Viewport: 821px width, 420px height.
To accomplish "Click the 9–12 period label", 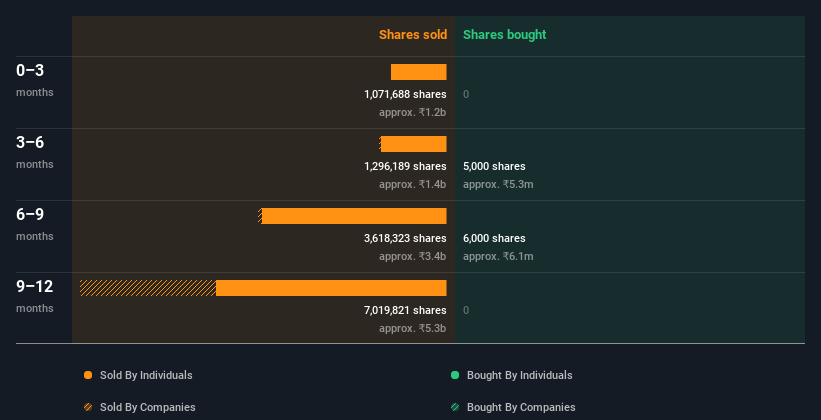I will point(35,286).
